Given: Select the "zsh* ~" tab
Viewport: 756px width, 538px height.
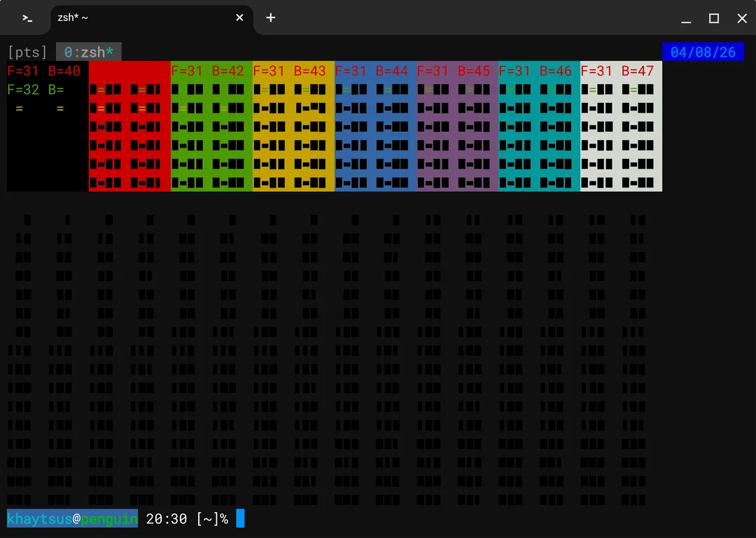Looking at the screenshot, I should coord(140,17).
